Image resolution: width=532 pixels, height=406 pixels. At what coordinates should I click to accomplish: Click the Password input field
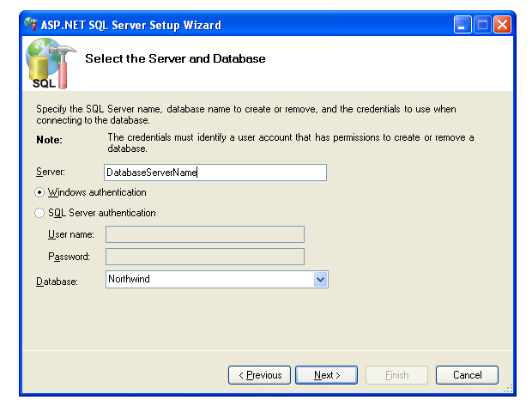(205, 257)
